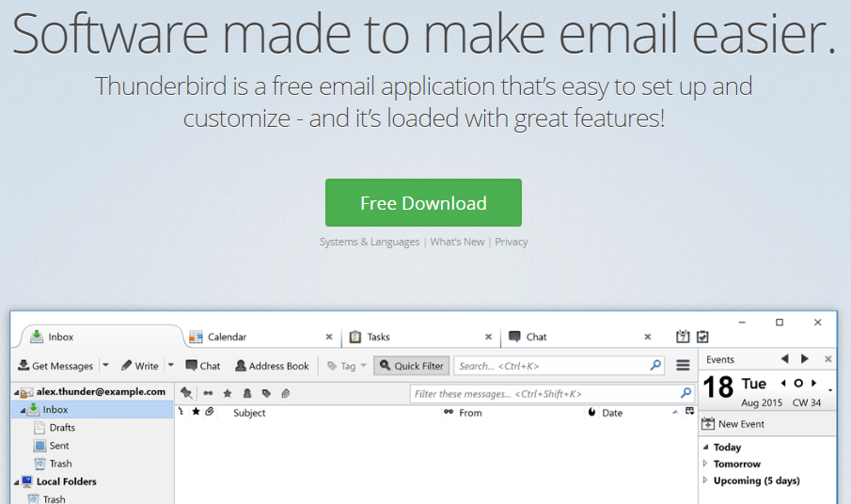Image resolution: width=851 pixels, height=504 pixels.
Task: Close the Tasks tab
Action: [488, 337]
